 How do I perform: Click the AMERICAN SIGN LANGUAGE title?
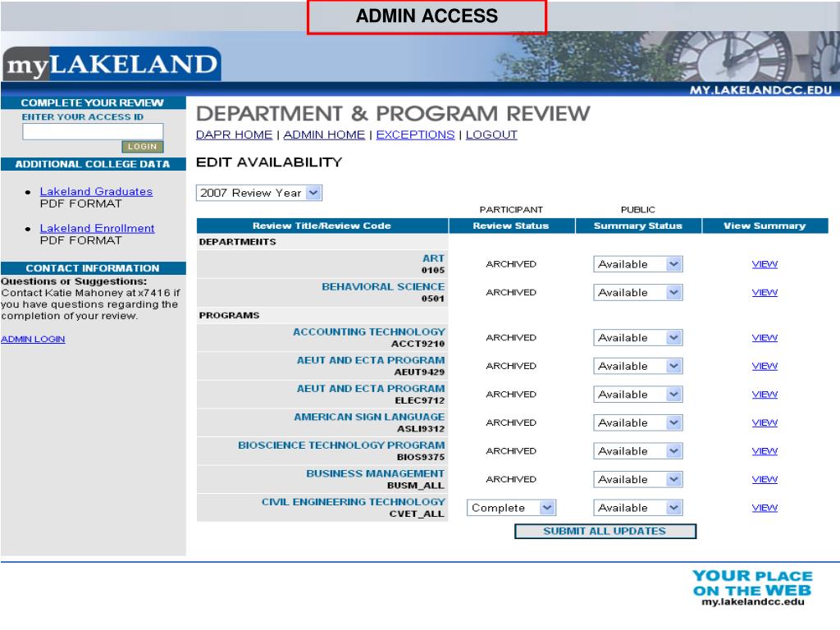pos(369,418)
